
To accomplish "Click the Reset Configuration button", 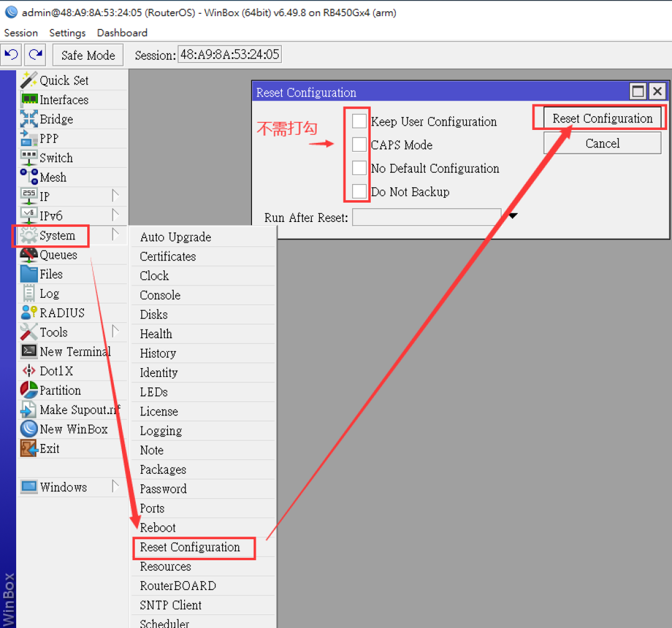I will (x=602, y=118).
